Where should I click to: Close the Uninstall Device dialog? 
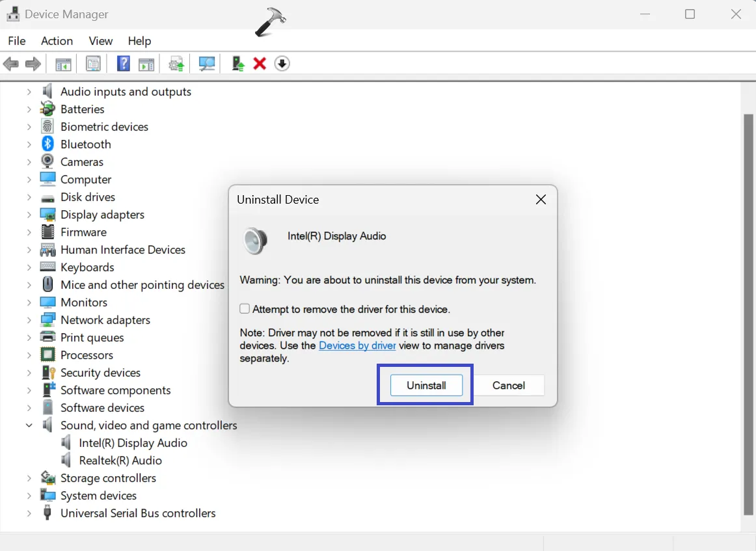click(x=541, y=200)
